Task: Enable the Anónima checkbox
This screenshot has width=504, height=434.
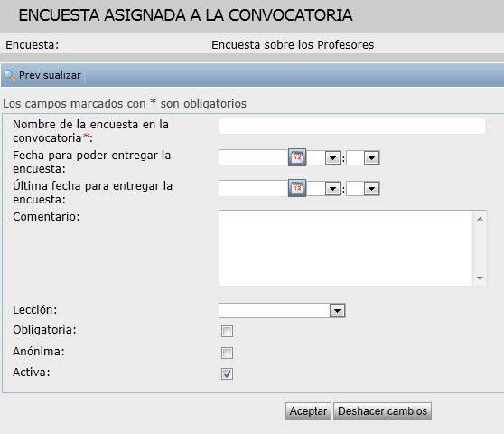Action: click(227, 353)
